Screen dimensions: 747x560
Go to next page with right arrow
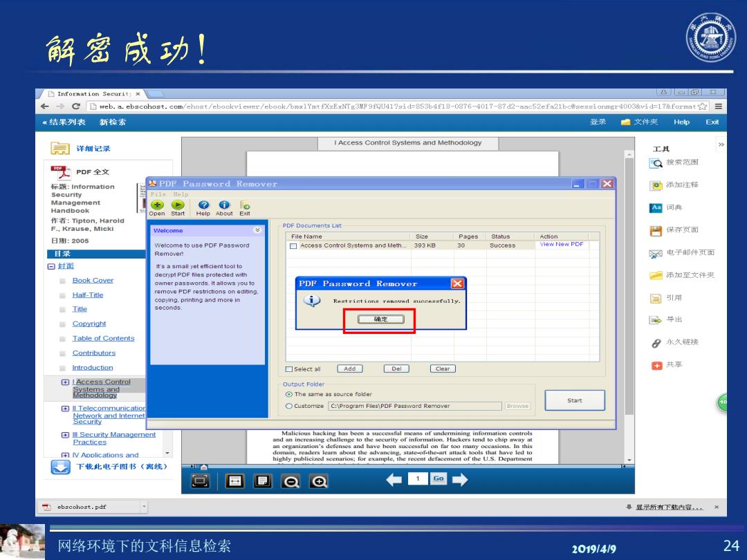460,480
